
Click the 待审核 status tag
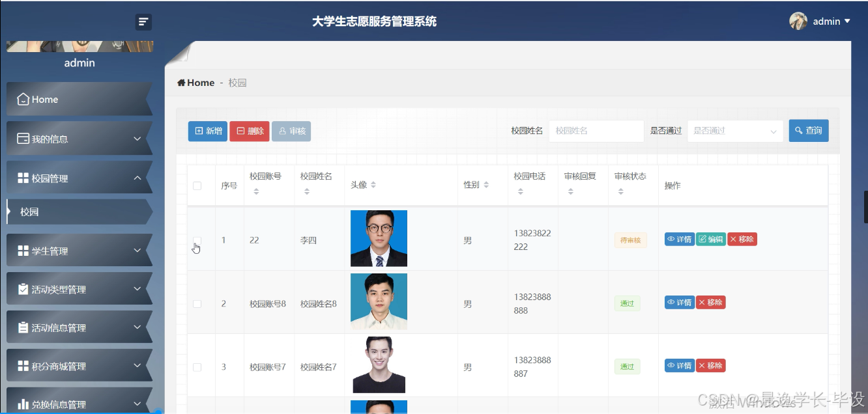click(630, 240)
